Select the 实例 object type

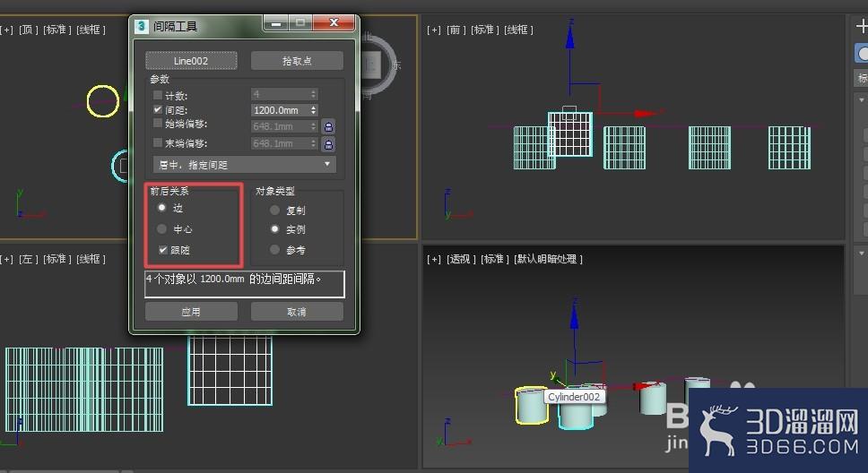274,228
